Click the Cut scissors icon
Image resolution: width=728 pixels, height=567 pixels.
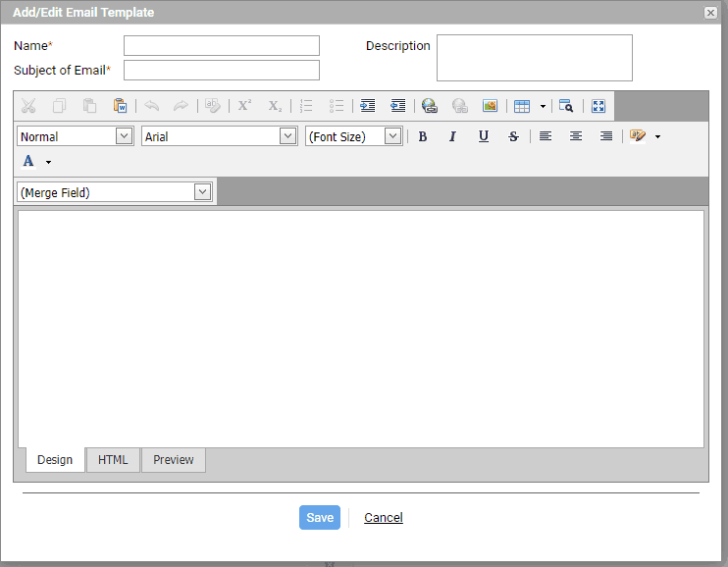[28, 106]
